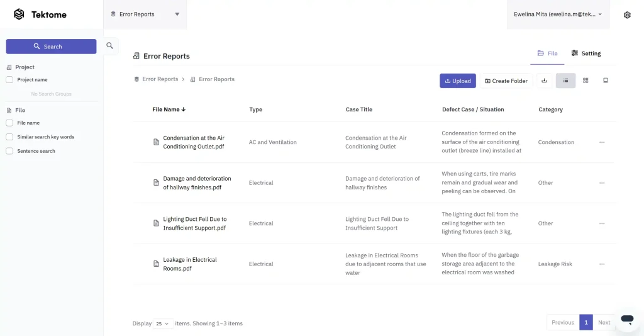644x336 pixels.
Task: Check the Sentence search option
Action: 9,151
